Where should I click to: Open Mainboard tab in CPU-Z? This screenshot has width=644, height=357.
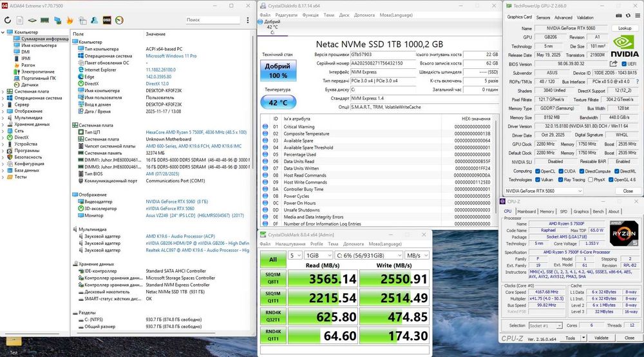coord(526,211)
